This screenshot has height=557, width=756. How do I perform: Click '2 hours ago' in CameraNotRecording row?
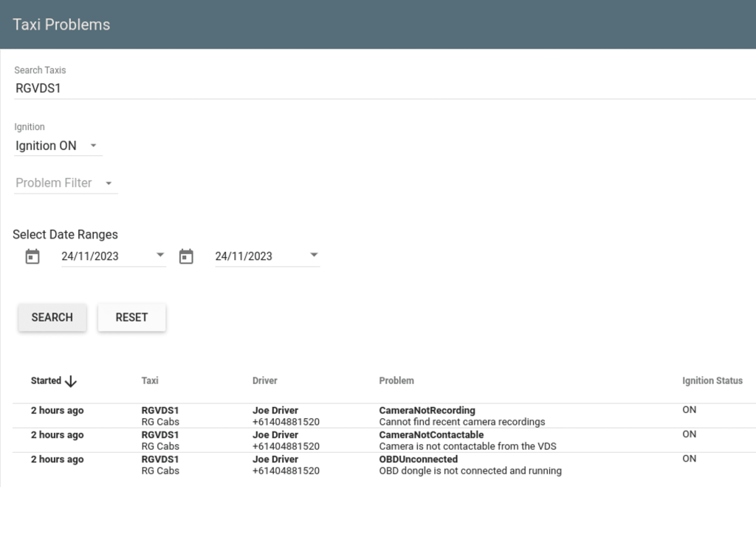[x=58, y=411]
